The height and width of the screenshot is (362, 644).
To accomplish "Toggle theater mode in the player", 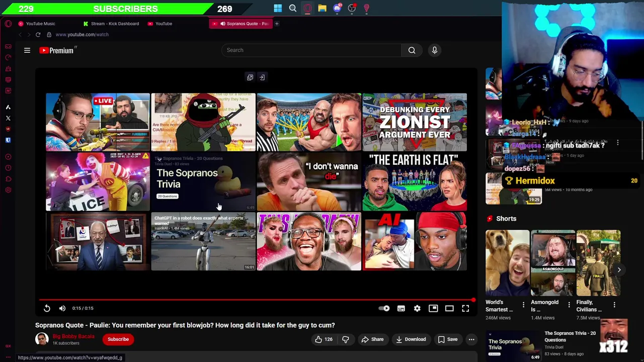I will (449, 308).
